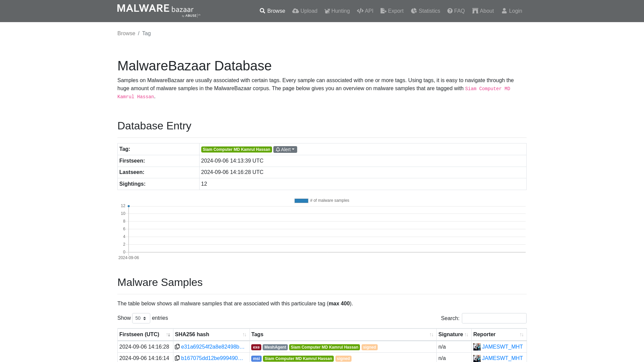
Task: Click timestamp 2024-09-06 14:16:14 in table
Action: (144, 358)
